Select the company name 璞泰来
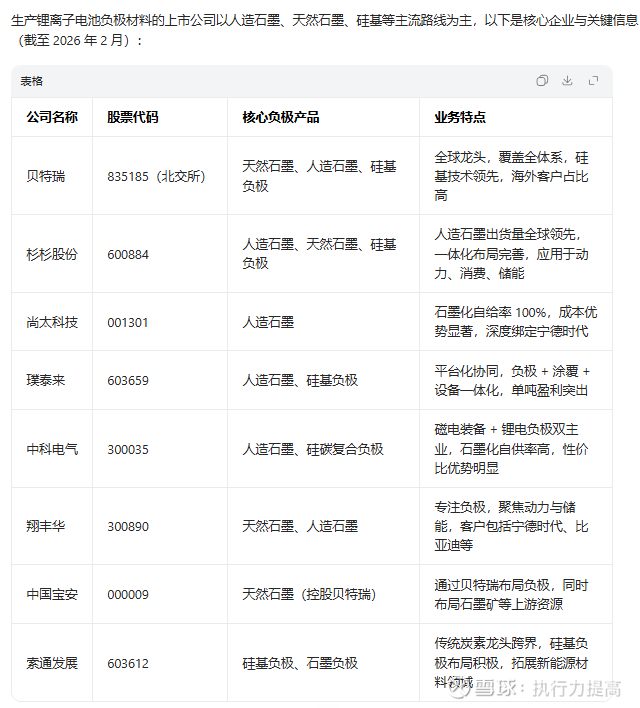640x708 pixels. [x=46, y=380]
